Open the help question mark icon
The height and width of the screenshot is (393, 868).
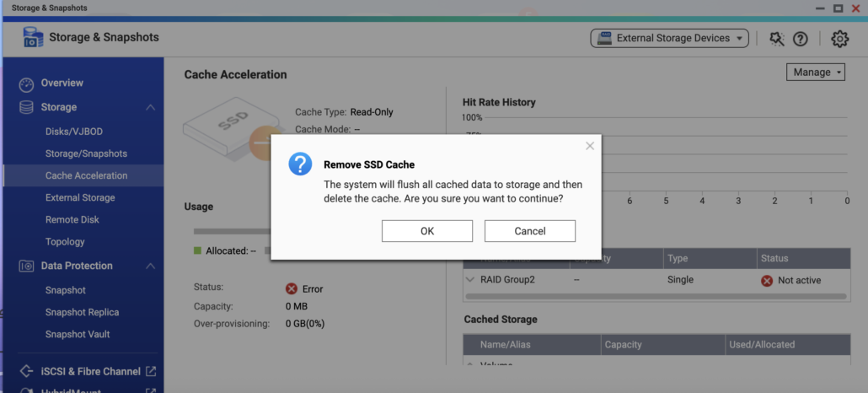point(800,39)
